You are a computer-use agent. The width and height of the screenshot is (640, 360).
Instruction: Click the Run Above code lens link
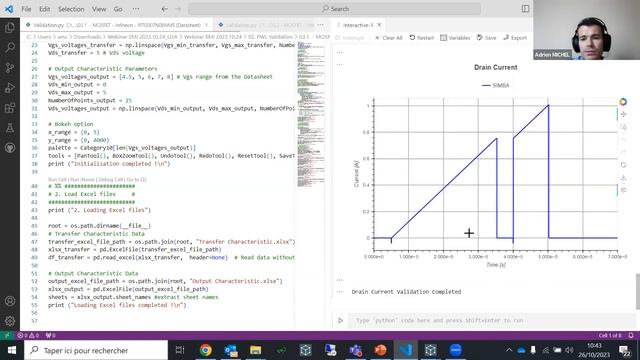click(82, 180)
